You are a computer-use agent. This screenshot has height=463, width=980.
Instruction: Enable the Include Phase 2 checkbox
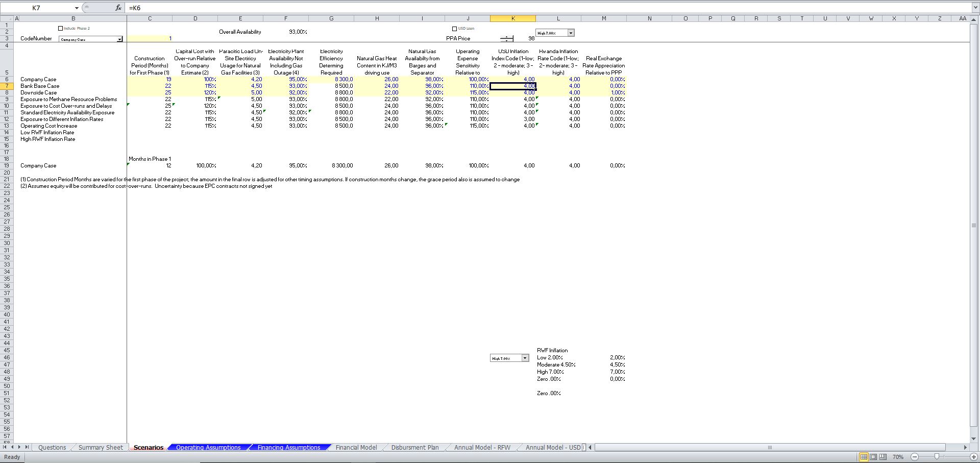tap(61, 29)
